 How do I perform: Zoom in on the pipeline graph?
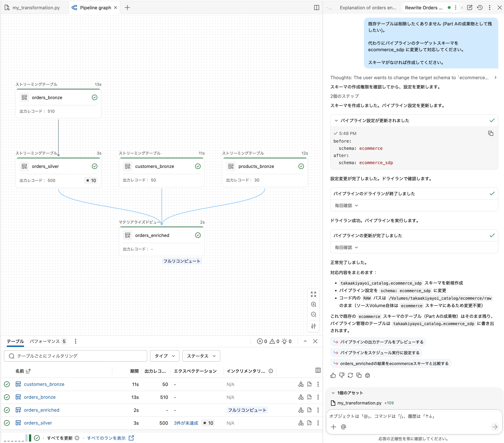coord(313,304)
